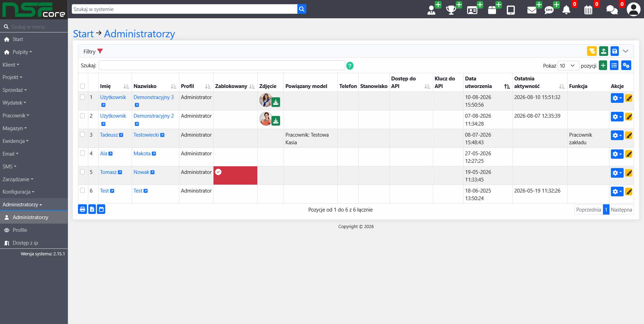Expand the Magazyn sidebar menu
Viewport: 644px width, 324px height.
pos(14,128)
